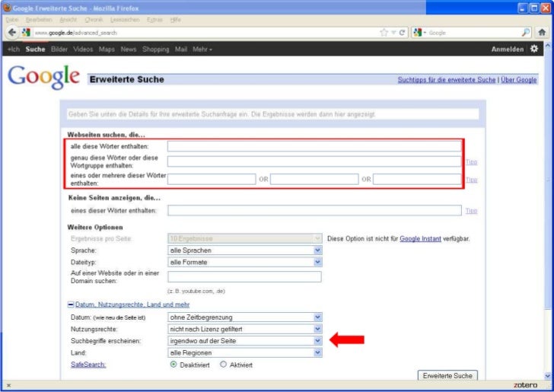The image size is (554, 392).
Task: Click Suche in Google bar
Action: pyautogui.click(x=35, y=49)
